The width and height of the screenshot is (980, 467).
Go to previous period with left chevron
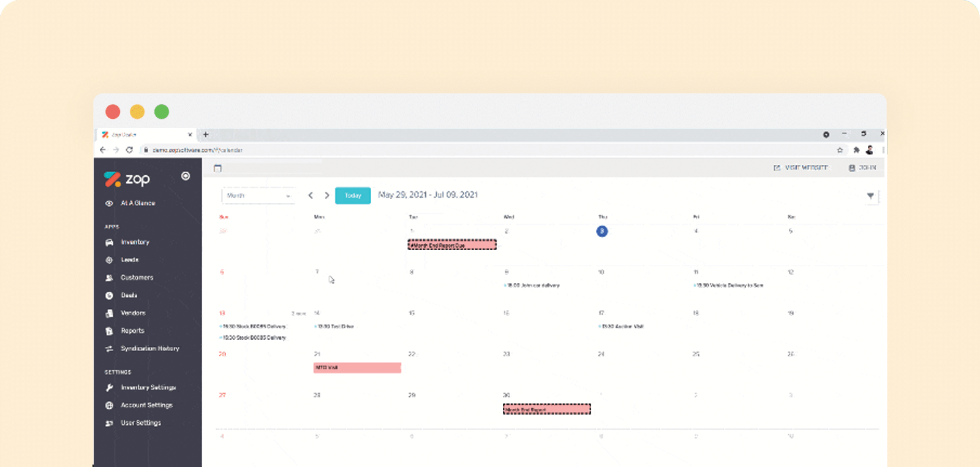(311, 196)
